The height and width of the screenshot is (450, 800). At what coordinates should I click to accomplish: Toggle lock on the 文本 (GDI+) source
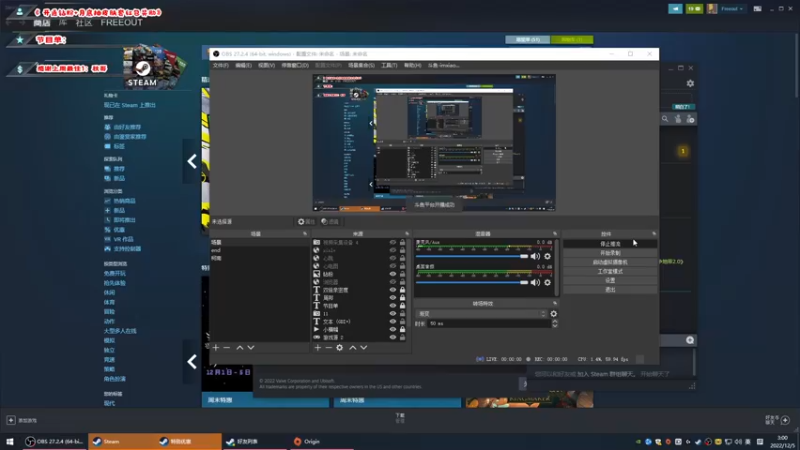point(403,321)
